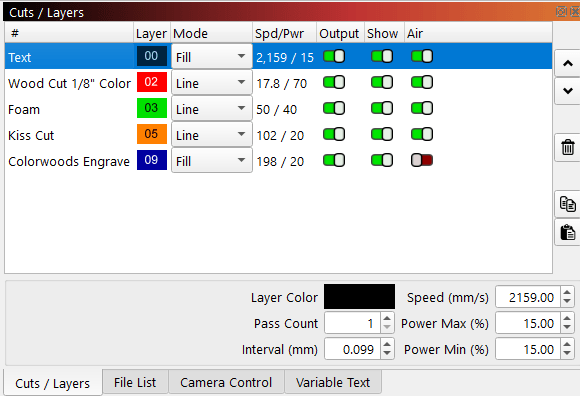Hide the Kiss Cut layer
The image size is (580, 396).
(x=382, y=134)
